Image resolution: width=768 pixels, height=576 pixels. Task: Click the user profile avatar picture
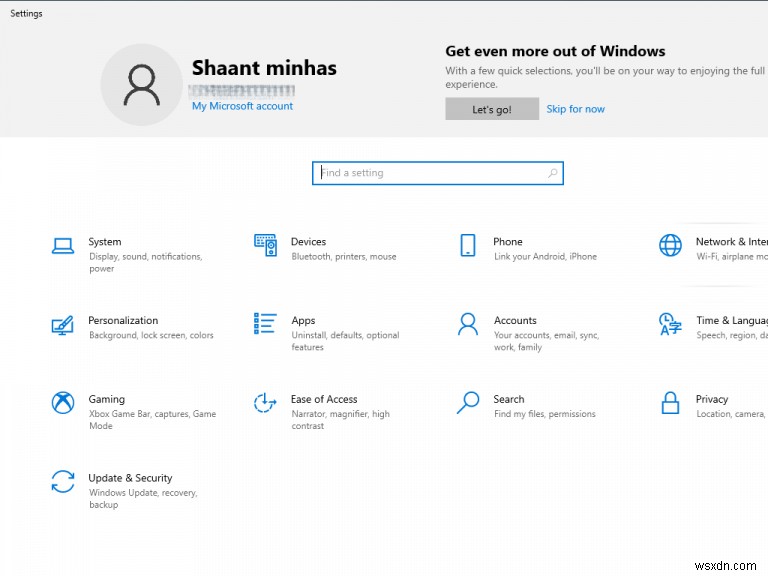pos(142,85)
